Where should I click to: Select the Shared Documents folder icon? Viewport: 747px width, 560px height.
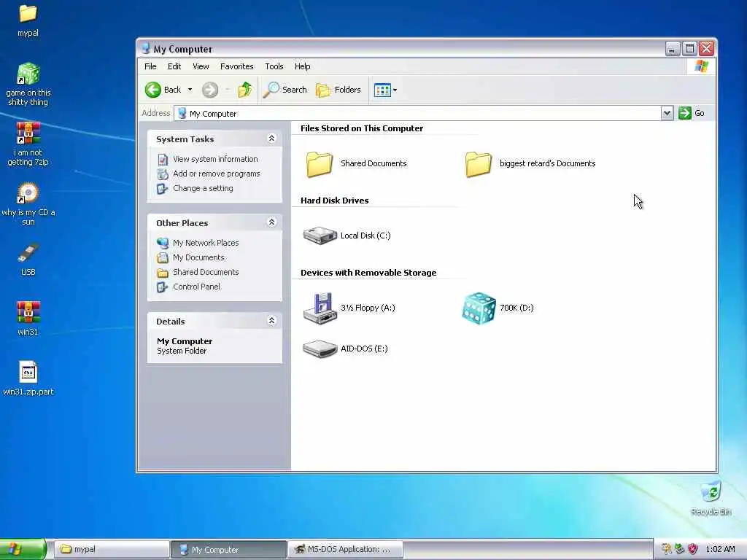[x=320, y=164]
